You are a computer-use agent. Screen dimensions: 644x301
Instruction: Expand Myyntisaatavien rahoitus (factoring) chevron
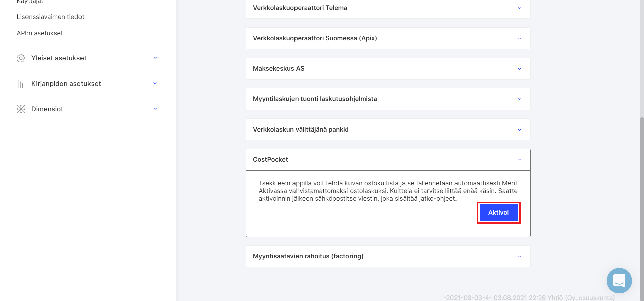click(519, 256)
